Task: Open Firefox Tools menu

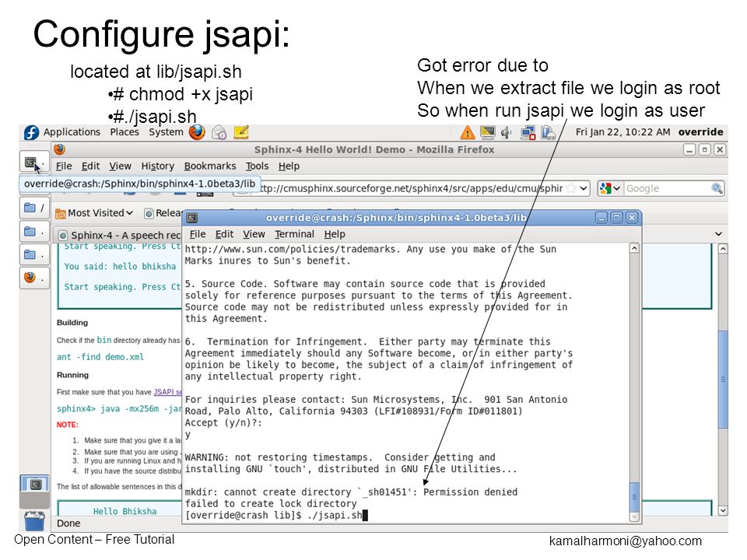Action: [x=258, y=166]
